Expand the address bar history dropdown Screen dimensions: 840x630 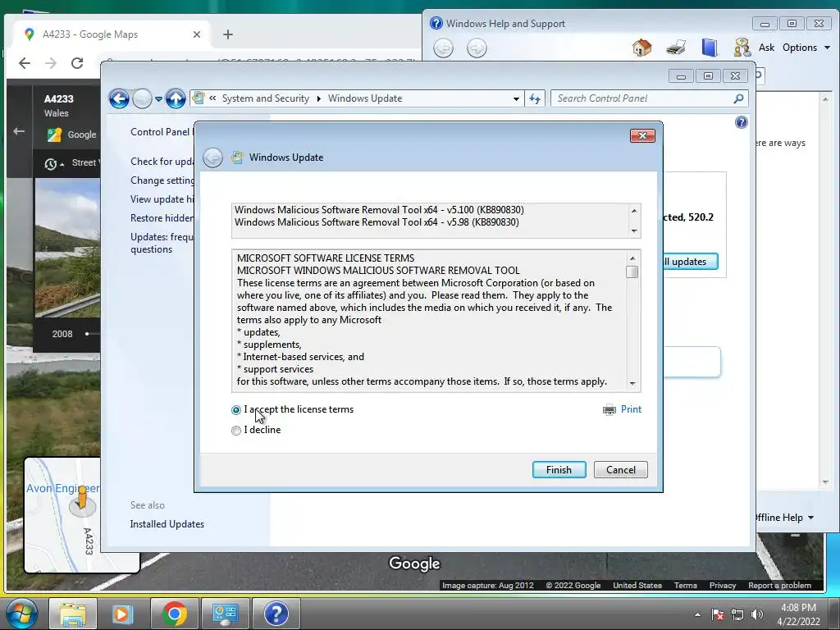tap(516, 99)
